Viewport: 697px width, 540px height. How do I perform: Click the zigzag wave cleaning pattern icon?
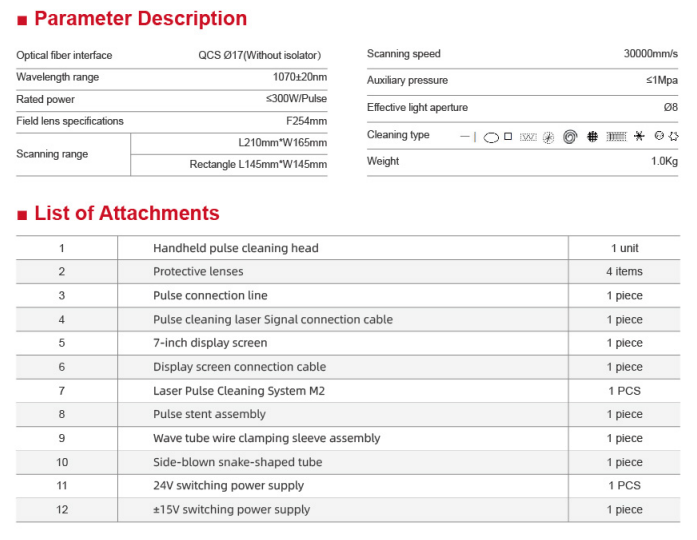tap(528, 137)
